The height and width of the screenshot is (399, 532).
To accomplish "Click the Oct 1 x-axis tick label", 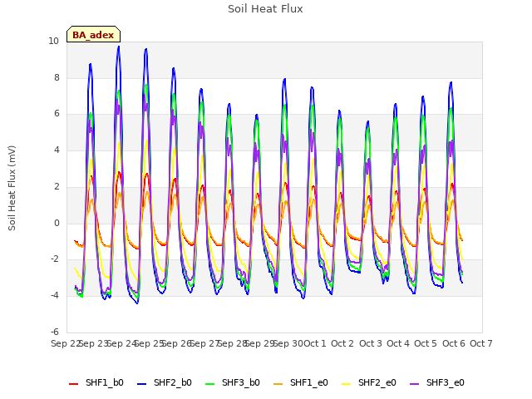I will click(x=314, y=343).
